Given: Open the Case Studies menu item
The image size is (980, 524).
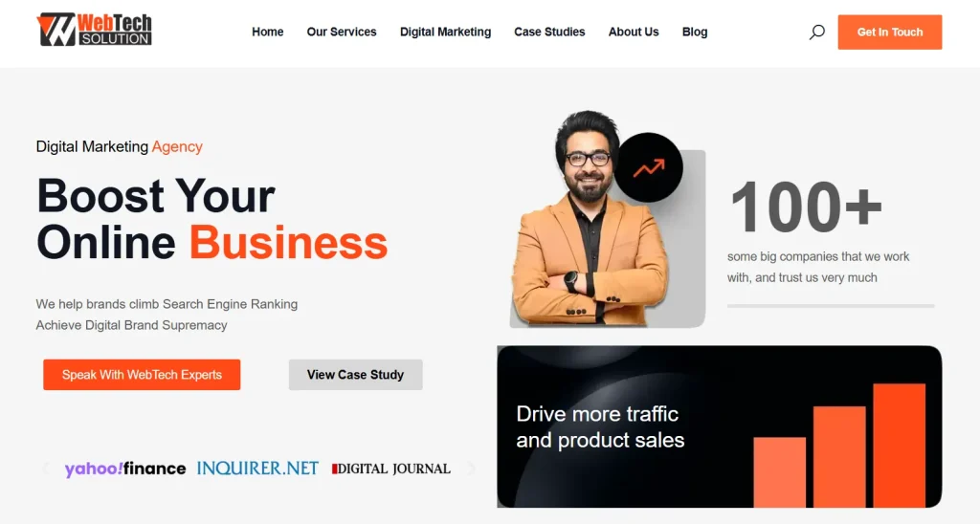Looking at the screenshot, I should coord(549,32).
